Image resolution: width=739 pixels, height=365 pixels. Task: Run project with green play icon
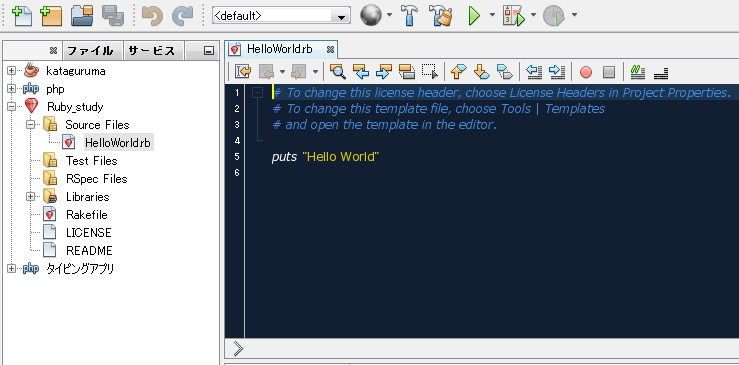click(474, 16)
